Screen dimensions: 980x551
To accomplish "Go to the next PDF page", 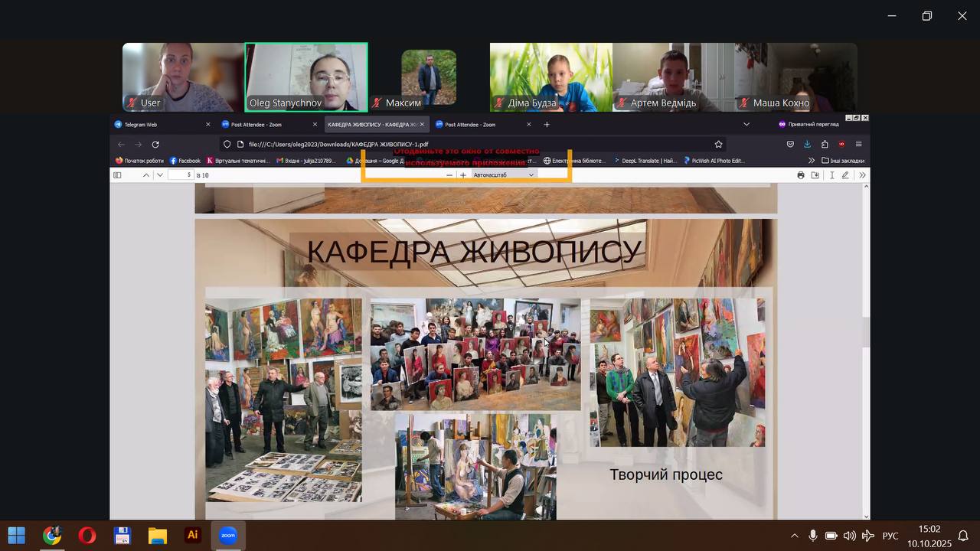I will pyautogui.click(x=159, y=175).
